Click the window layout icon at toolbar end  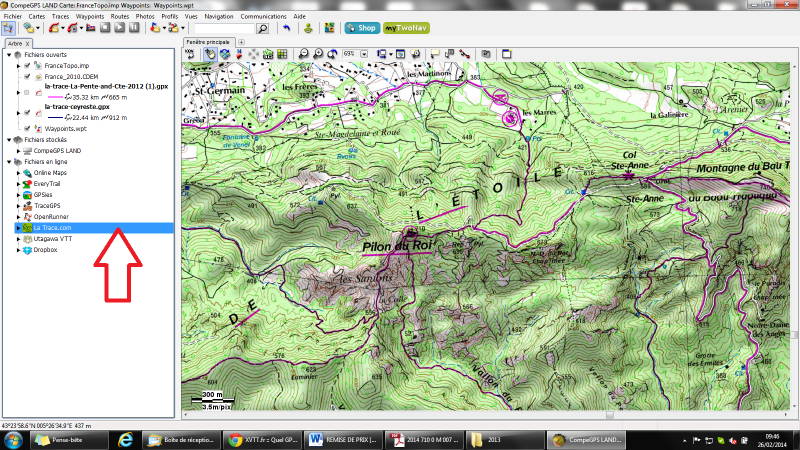coord(507,54)
